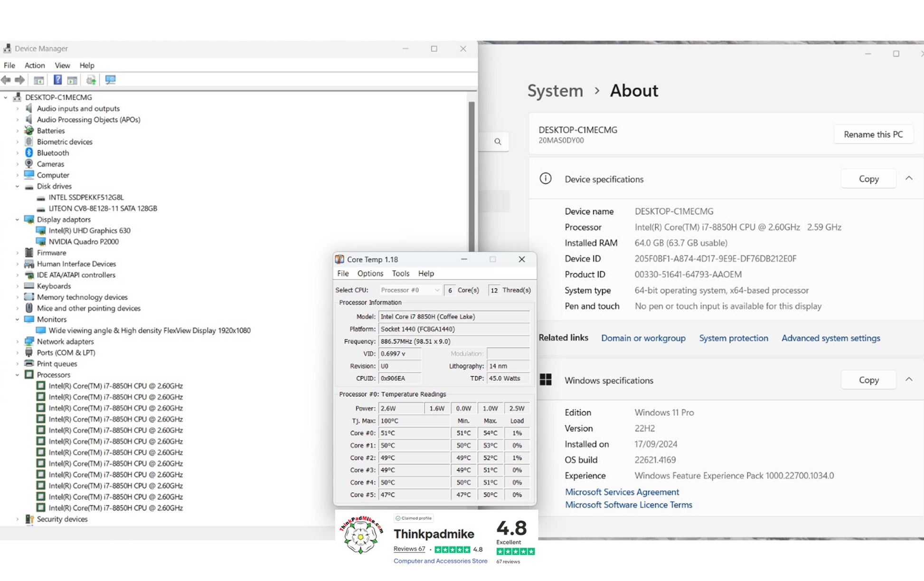The width and height of the screenshot is (924, 581).
Task: Click the Rename this PC button
Action: pyautogui.click(x=873, y=134)
